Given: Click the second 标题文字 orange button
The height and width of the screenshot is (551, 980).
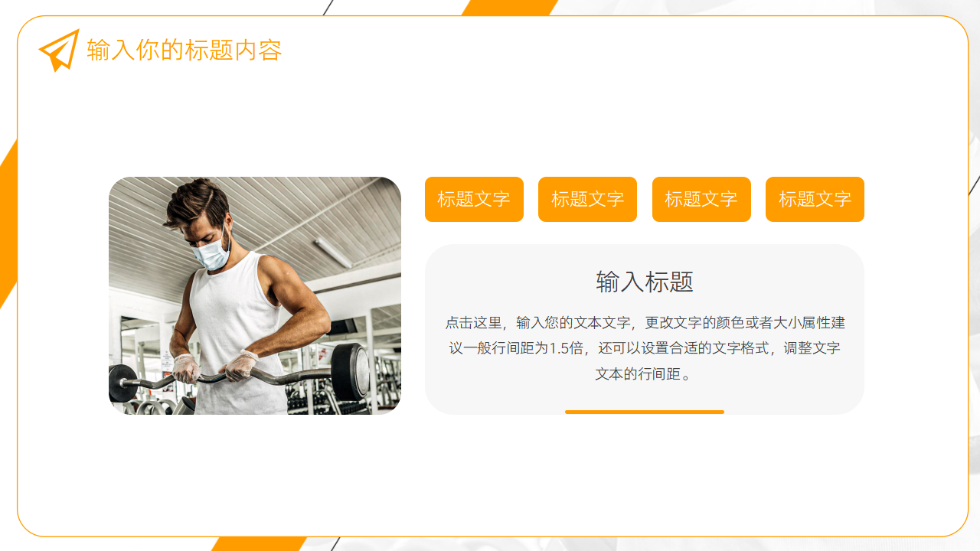Looking at the screenshot, I should pos(587,200).
